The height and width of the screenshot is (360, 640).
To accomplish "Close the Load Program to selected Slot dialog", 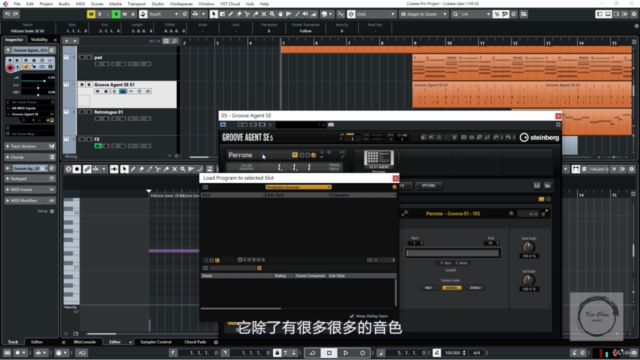I will tap(395, 178).
